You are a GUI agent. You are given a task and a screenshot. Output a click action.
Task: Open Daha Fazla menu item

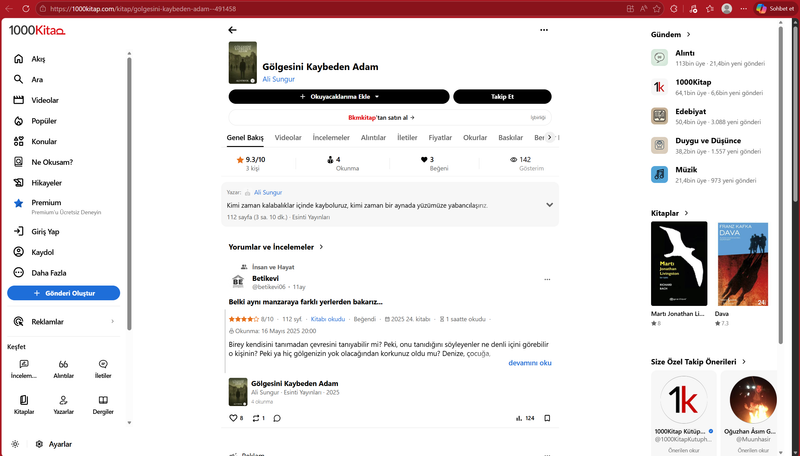39,273
